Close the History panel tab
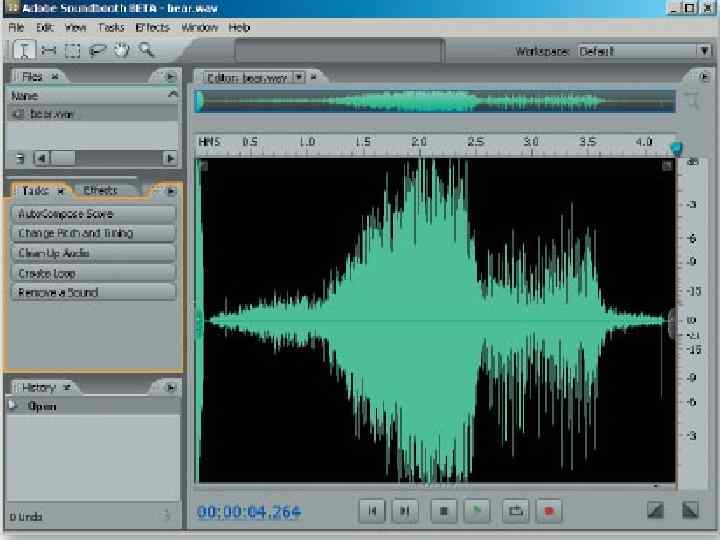The height and width of the screenshot is (540, 720). [67, 388]
